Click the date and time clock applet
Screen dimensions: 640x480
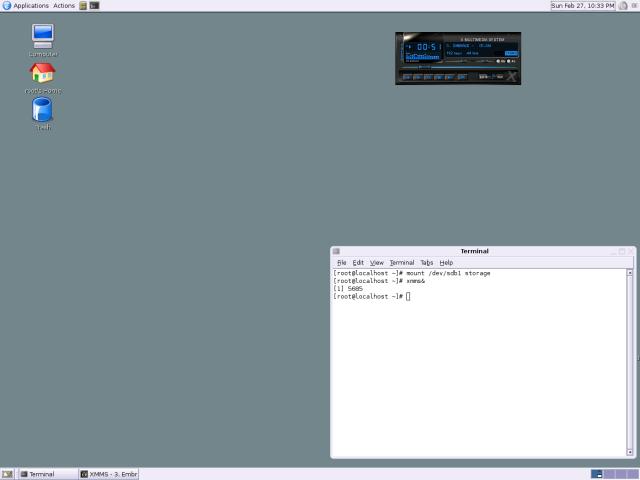[x=582, y=6]
